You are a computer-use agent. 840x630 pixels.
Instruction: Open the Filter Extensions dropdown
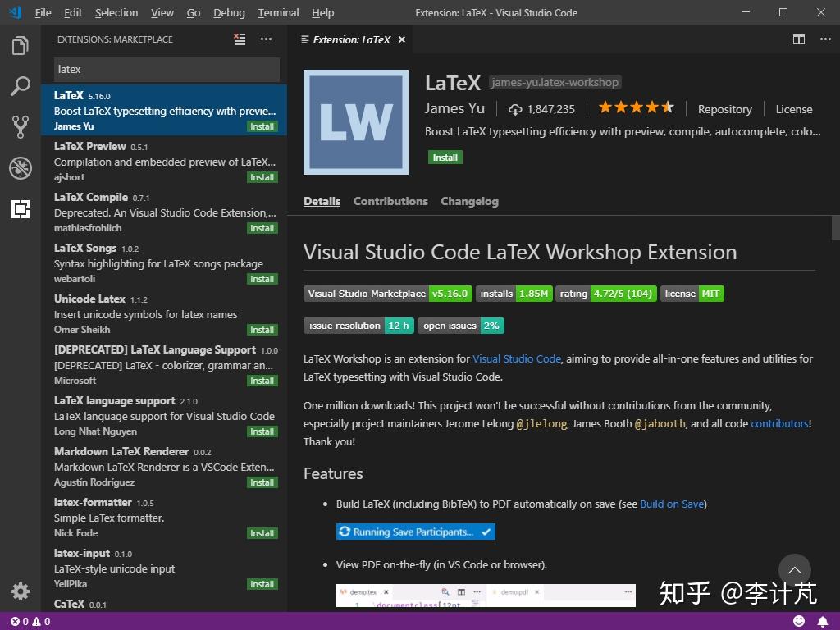click(x=240, y=39)
